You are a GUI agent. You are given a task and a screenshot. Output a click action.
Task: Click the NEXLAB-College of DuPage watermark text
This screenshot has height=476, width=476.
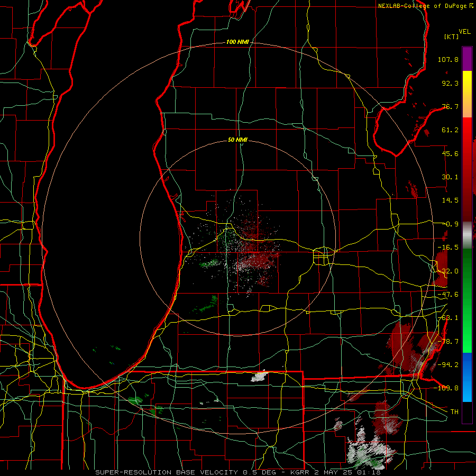425,6
